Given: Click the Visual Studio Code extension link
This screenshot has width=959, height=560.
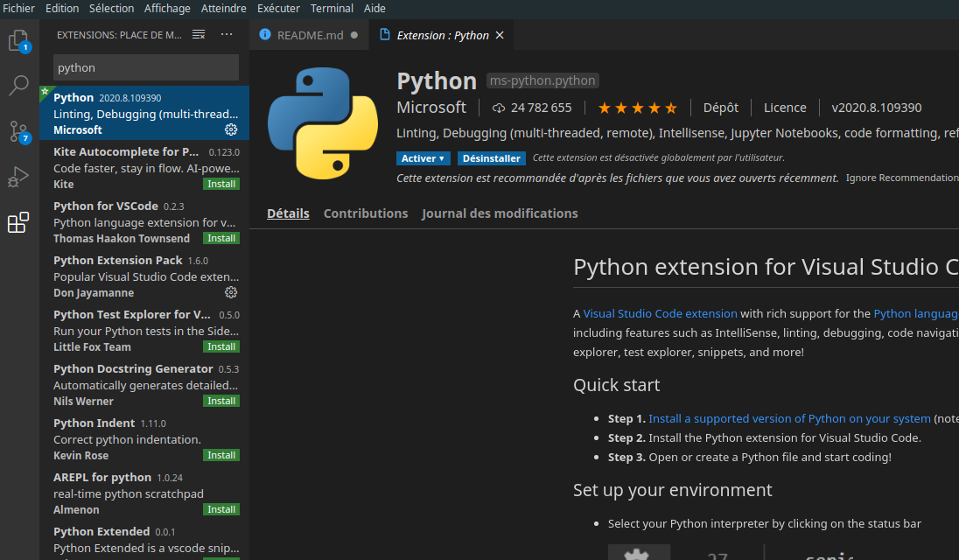Looking at the screenshot, I should click(x=660, y=313).
